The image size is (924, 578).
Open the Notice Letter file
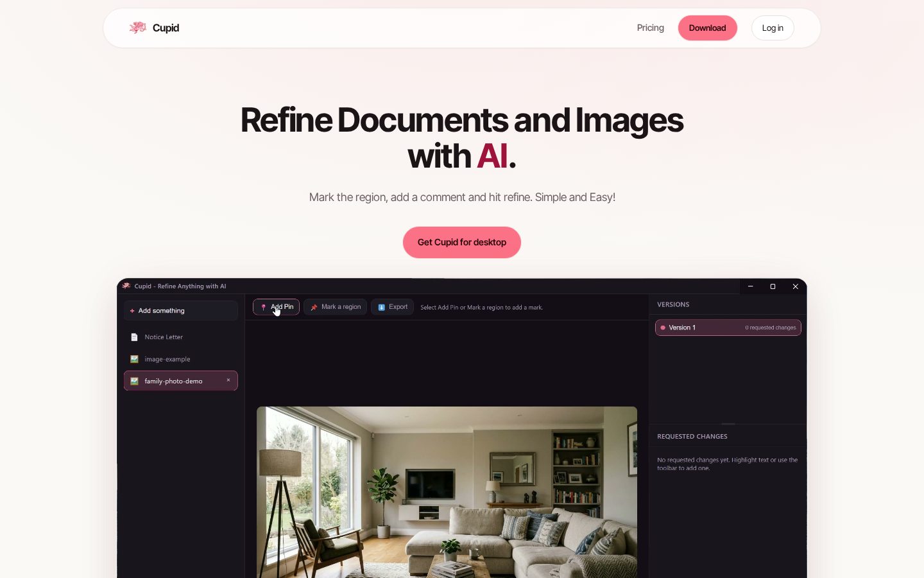(181, 337)
